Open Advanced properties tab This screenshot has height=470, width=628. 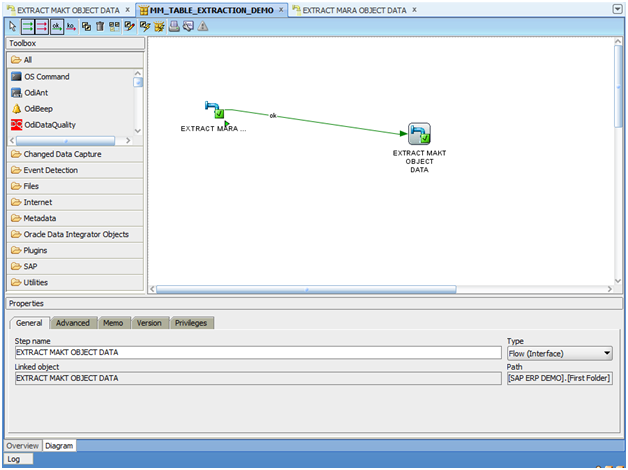coord(73,323)
